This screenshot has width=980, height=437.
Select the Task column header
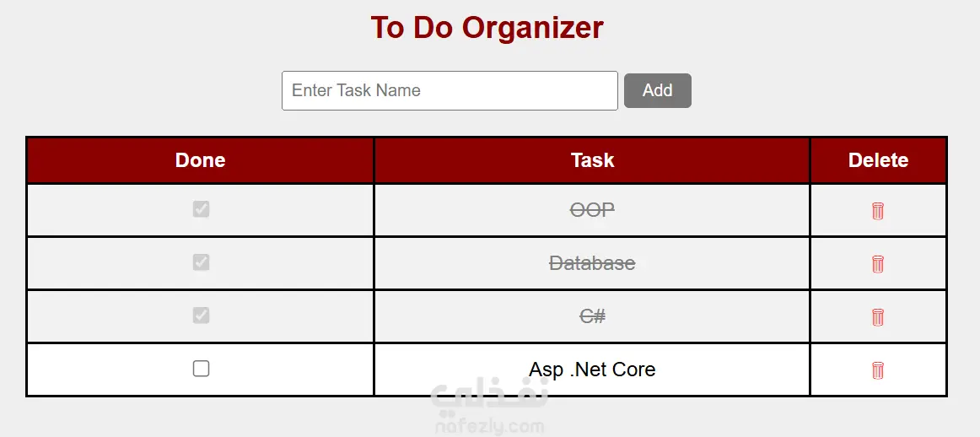tap(592, 160)
